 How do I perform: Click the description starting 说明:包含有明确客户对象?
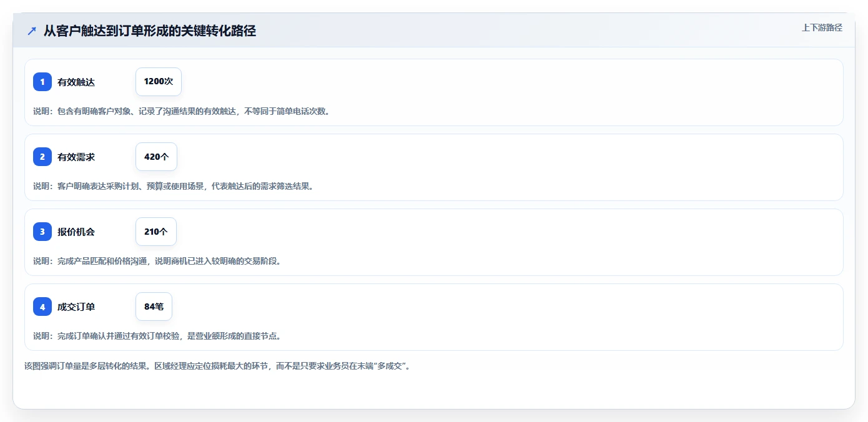[x=181, y=111]
